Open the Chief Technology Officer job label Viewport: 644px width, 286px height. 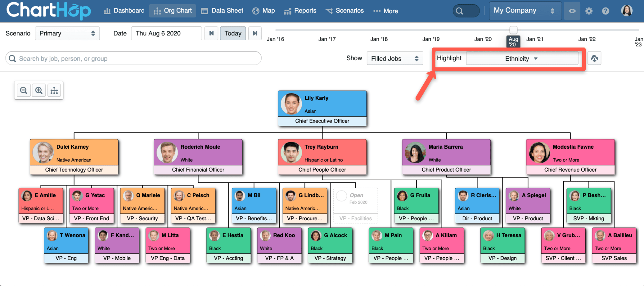click(74, 170)
